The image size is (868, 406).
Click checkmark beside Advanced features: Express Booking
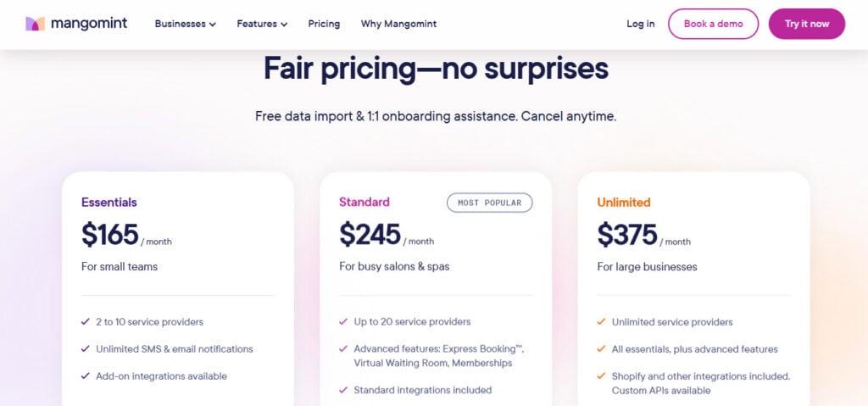click(x=343, y=349)
